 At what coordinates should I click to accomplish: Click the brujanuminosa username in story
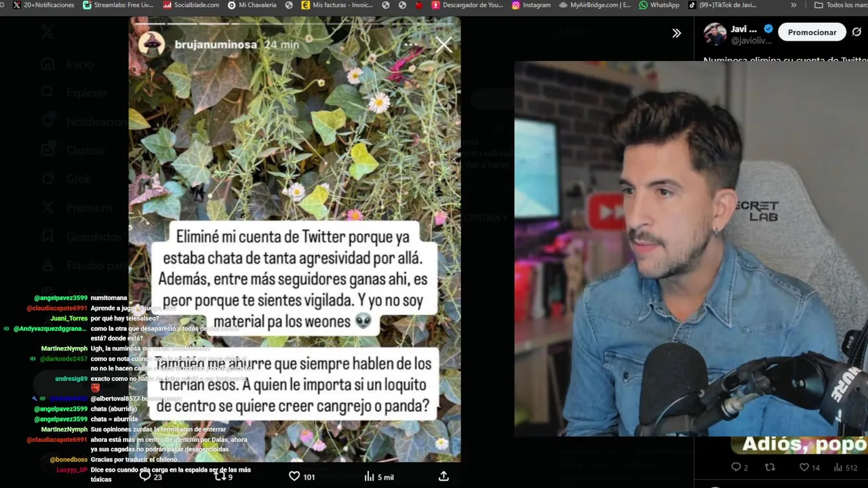[216, 45]
